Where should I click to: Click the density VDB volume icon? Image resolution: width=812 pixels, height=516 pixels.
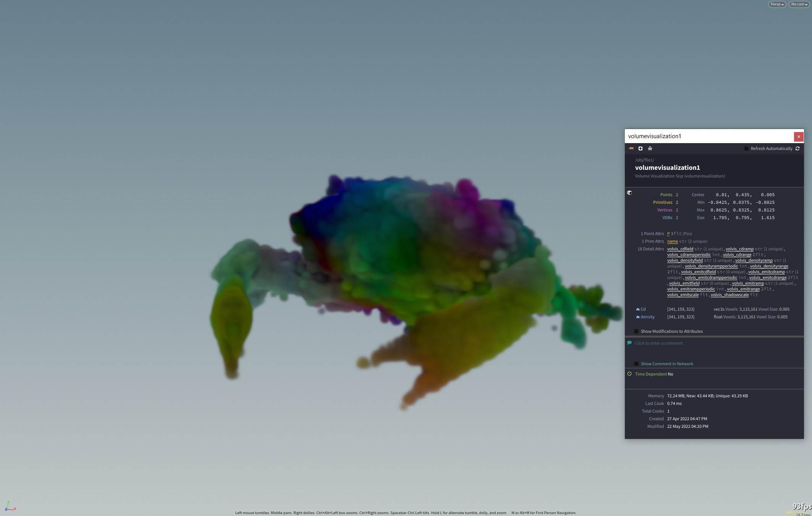pyautogui.click(x=637, y=317)
